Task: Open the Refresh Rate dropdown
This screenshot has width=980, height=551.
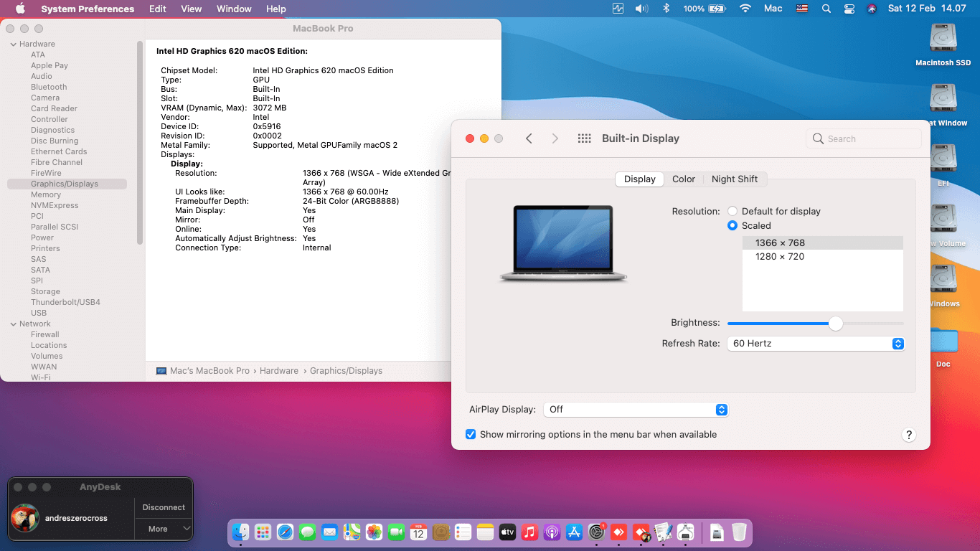Action: [x=816, y=344]
